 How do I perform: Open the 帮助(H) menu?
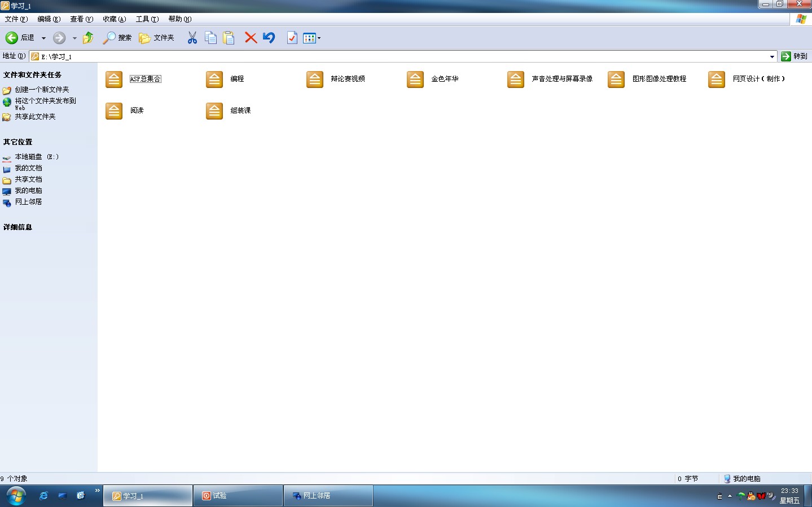click(179, 19)
